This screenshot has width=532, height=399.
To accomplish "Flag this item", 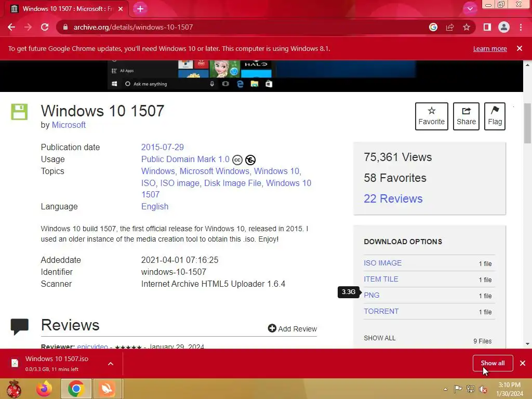I will 495,116.
